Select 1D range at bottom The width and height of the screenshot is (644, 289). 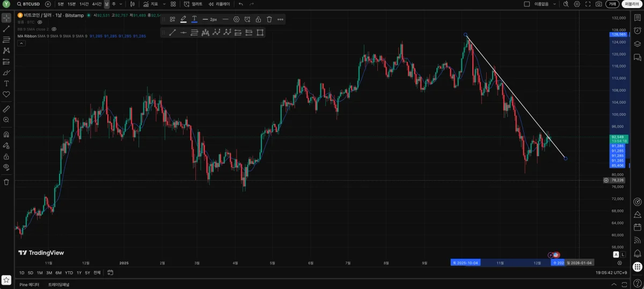pos(22,272)
